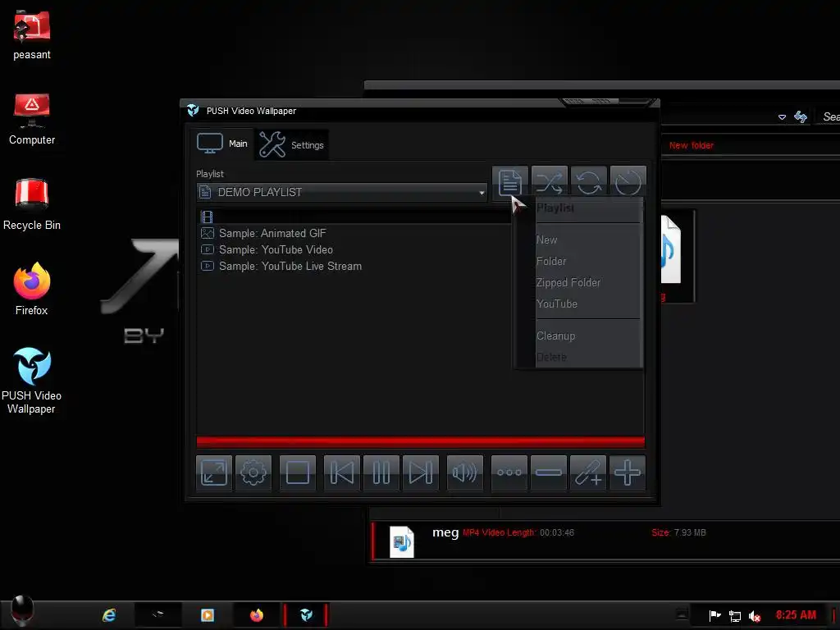Click New folder in Explorer window

691,145
